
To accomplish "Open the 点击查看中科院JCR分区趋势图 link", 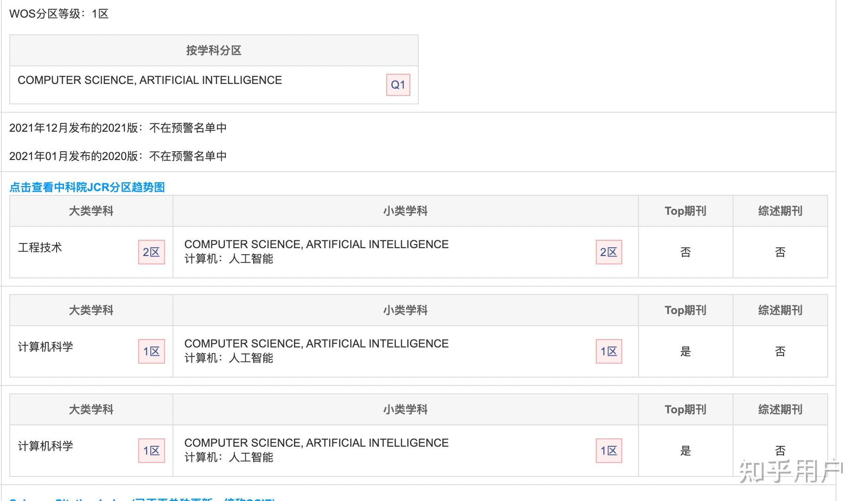I will 87,187.
